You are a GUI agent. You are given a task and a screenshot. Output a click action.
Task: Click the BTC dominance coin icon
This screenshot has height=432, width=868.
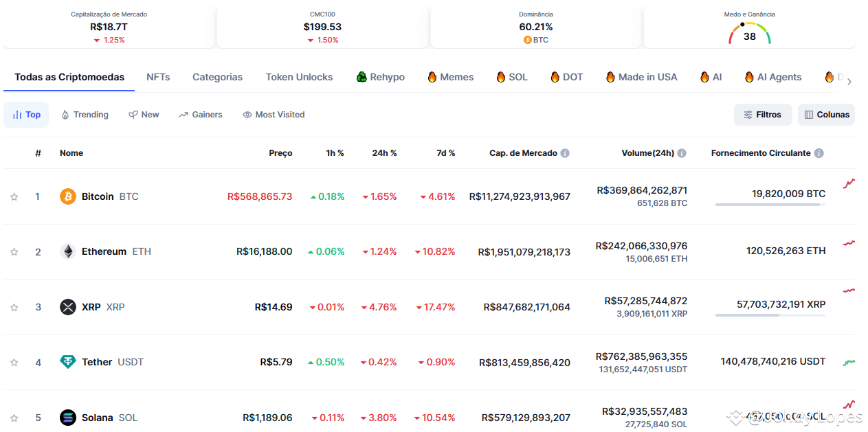click(527, 40)
